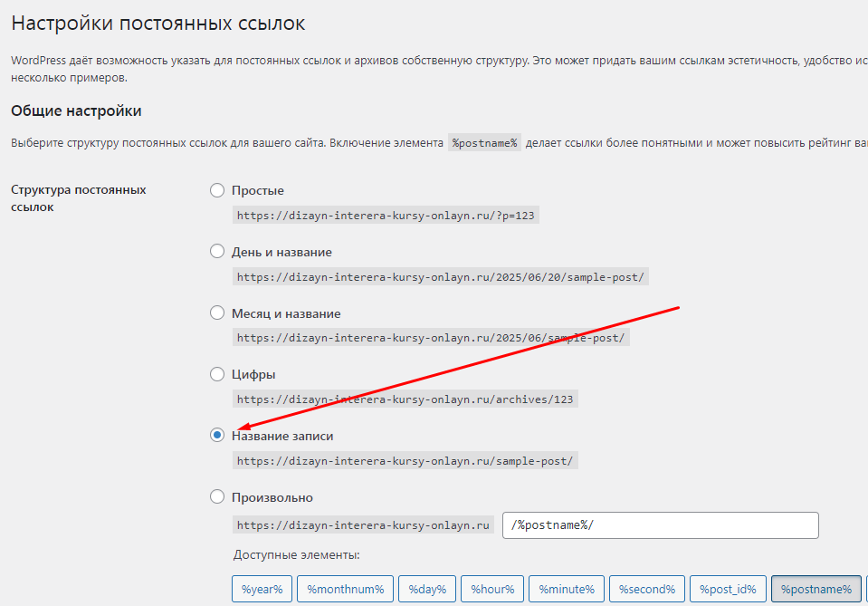This screenshot has width=868, height=606.
Task: Click the base site URL beside the custom field
Action: point(363,525)
